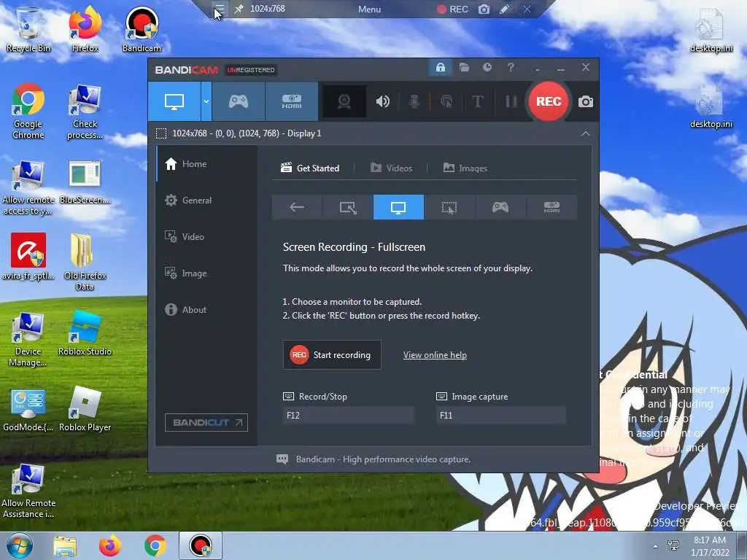Click the Record/Stop hotkey field F12
The image size is (747, 560).
point(348,415)
